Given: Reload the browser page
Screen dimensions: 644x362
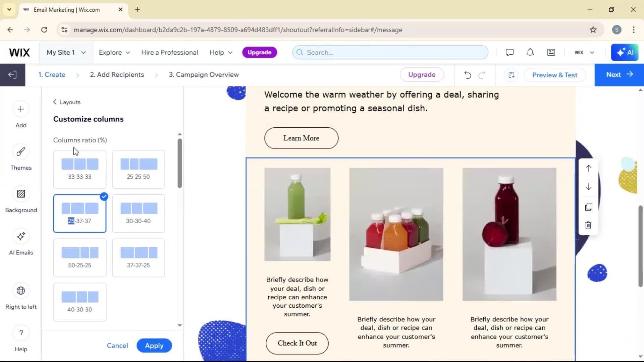Looking at the screenshot, I should point(44,30).
